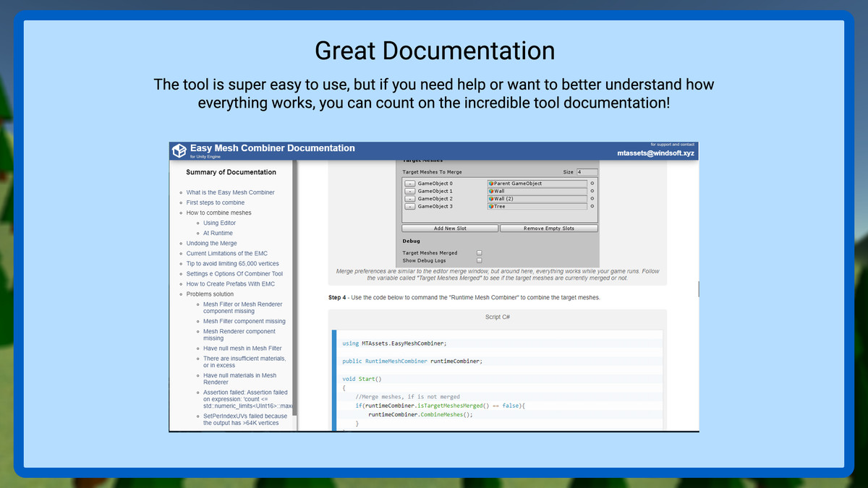Remove the GameObject 1 slot with minus button
This screenshot has width=868, height=488.
[x=409, y=192]
